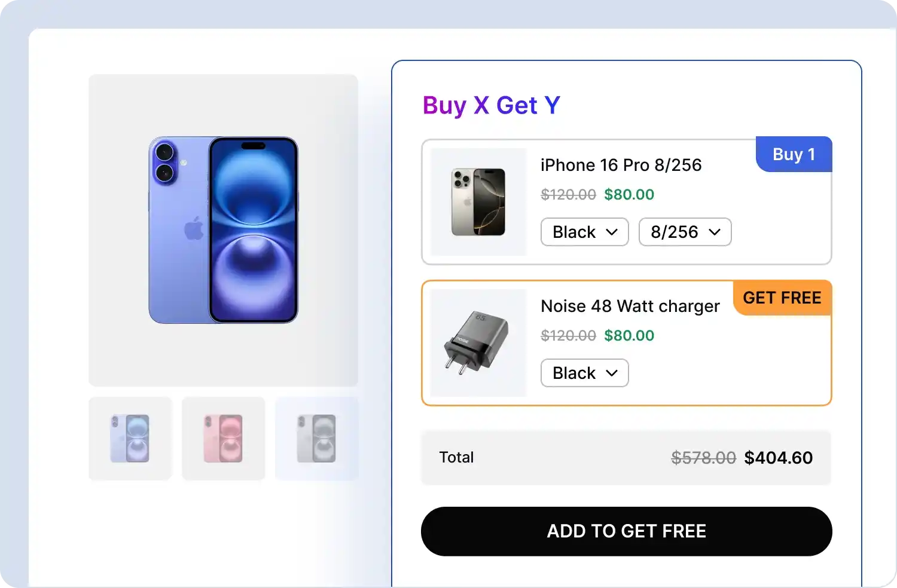Screen dimensions: 897x588
Task: Click the chevron on the charger color selector
Action: tap(612, 373)
